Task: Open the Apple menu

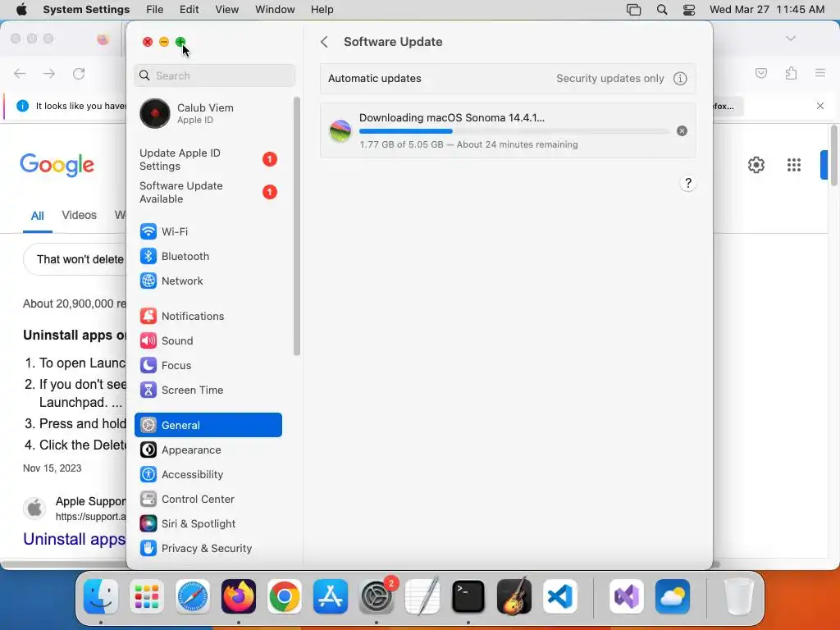Action: pos(21,10)
